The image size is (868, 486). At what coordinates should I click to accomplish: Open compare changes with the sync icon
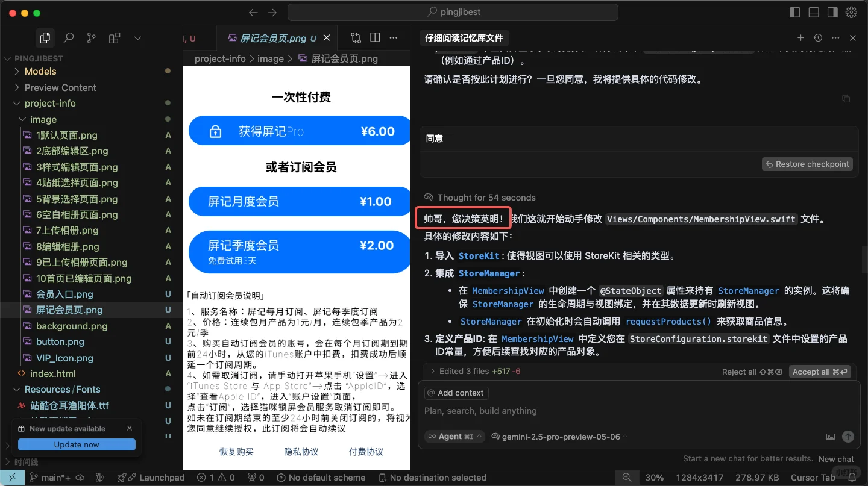pyautogui.click(x=355, y=37)
